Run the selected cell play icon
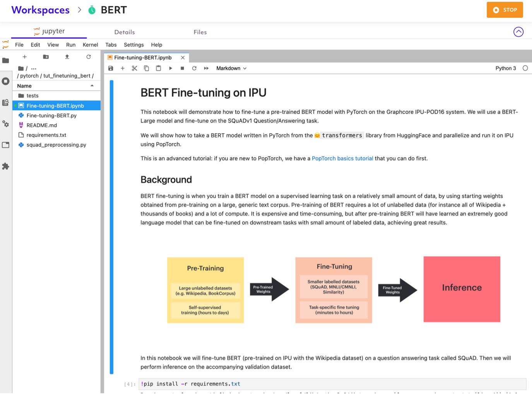Viewport: 532px width, 395px height. click(x=171, y=68)
